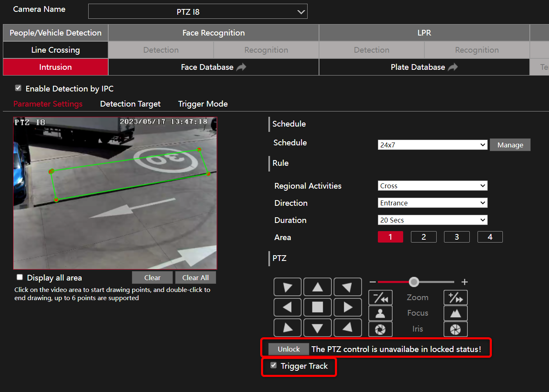Open the Duration dropdown
The image size is (549, 392).
(433, 220)
